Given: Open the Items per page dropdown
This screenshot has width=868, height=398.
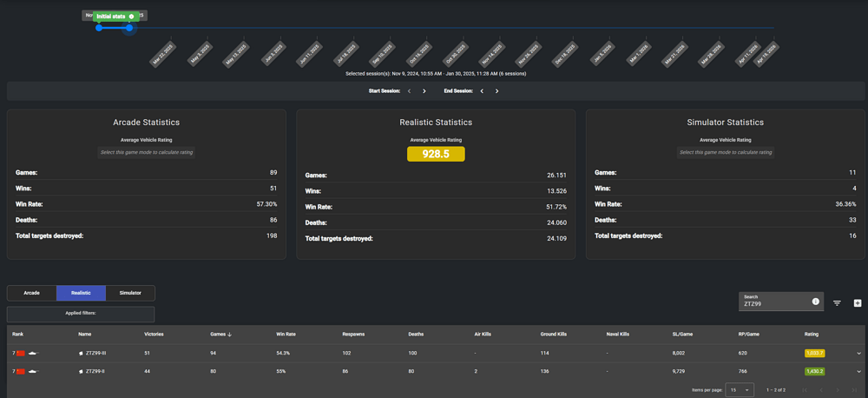Looking at the screenshot, I should tap(740, 390).
